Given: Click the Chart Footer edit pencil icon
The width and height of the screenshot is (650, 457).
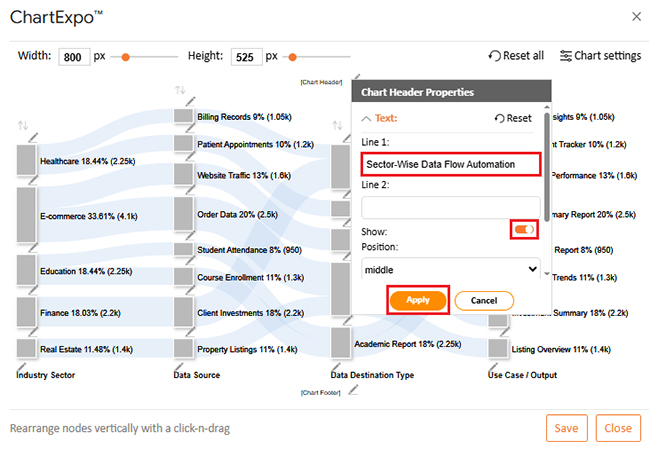Looking at the screenshot, I should point(353,391).
